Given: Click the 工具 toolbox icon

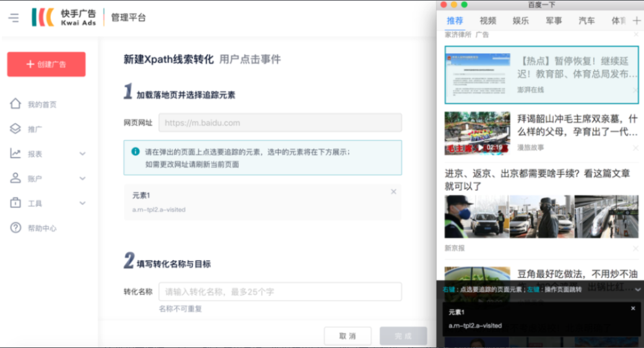Looking at the screenshot, I should 15,202.
